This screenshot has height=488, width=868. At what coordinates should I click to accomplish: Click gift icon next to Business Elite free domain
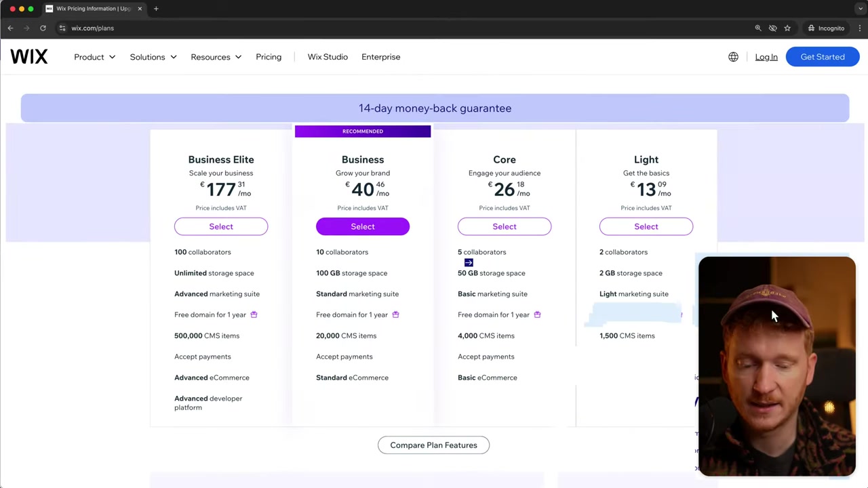(254, 314)
